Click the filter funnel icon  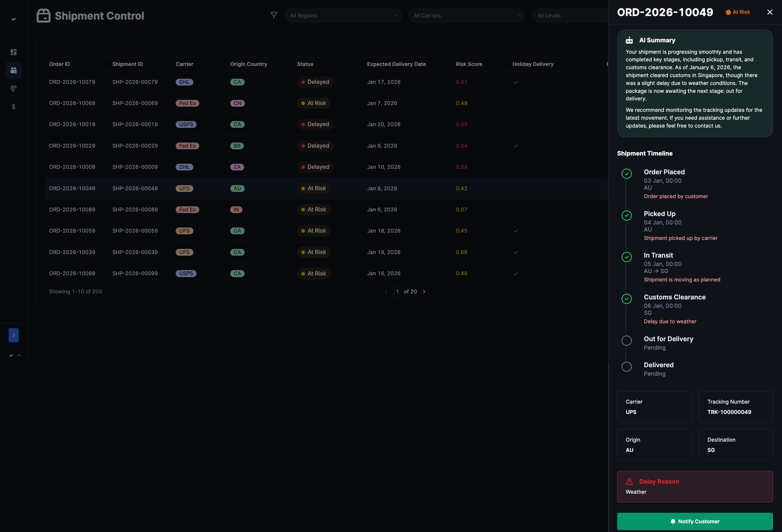274,15
